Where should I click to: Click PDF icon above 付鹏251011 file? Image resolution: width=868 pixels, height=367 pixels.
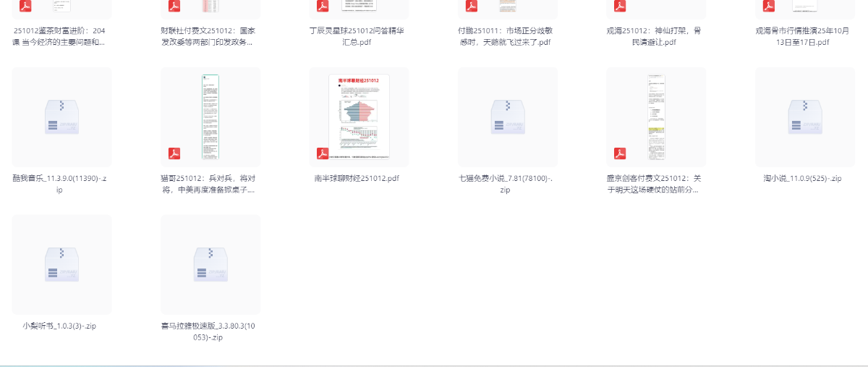click(472, 7)
